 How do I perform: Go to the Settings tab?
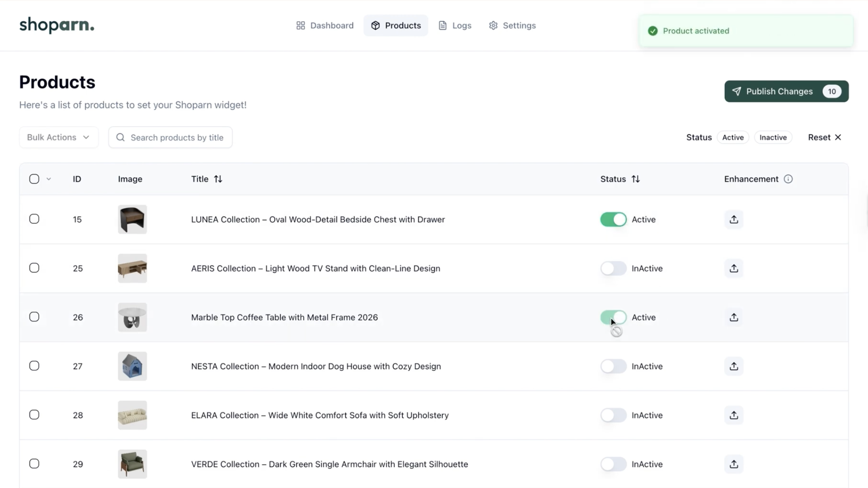point(512,25)
